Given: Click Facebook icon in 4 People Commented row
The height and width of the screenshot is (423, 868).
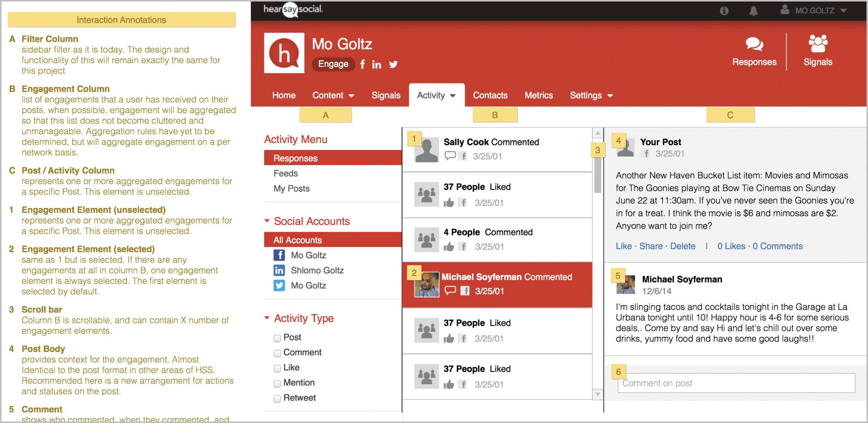Looking at the screenshot, I should coord(462,247).
